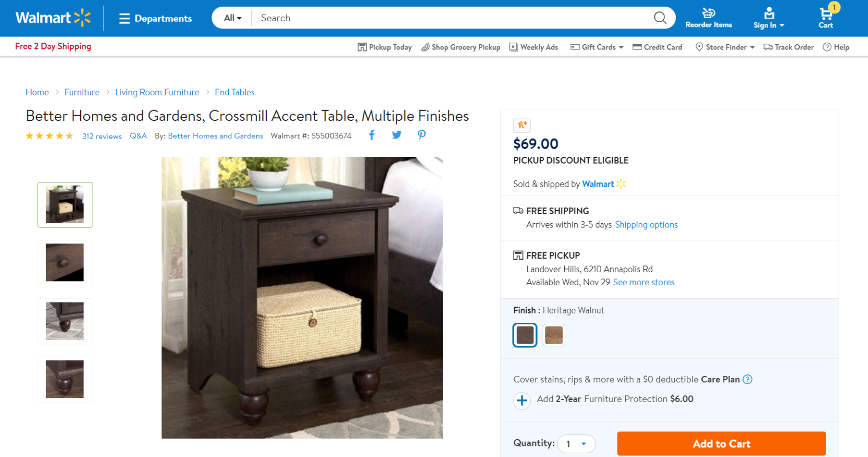
Task: Open the Departments menu
Action: coord(155,18)
